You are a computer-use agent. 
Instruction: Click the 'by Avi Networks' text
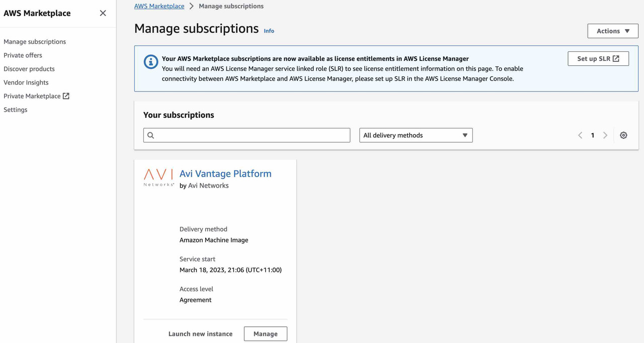(204, 186)
